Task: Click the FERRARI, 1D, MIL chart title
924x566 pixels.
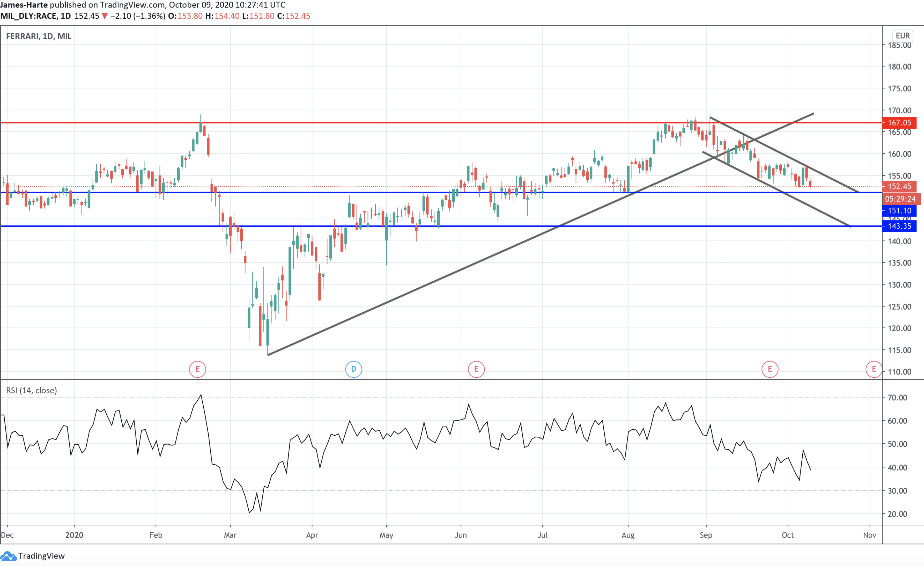Action: (38, 36)
